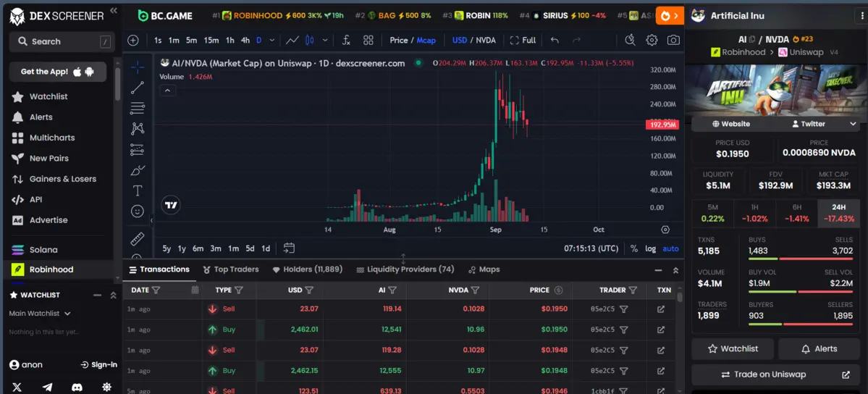Select the pattern drawing tool
Image resolution: width=868 pixels, height=394 pixels.
click(138, 129)
